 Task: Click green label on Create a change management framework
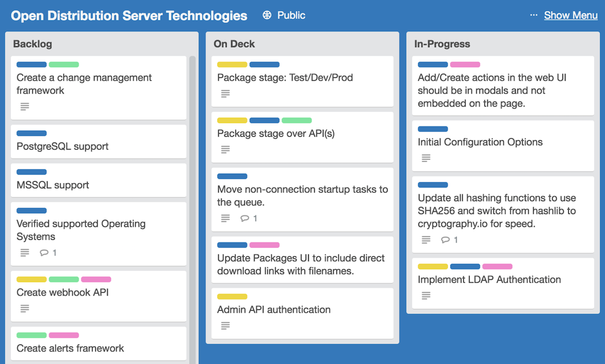(x=64, y=65)
